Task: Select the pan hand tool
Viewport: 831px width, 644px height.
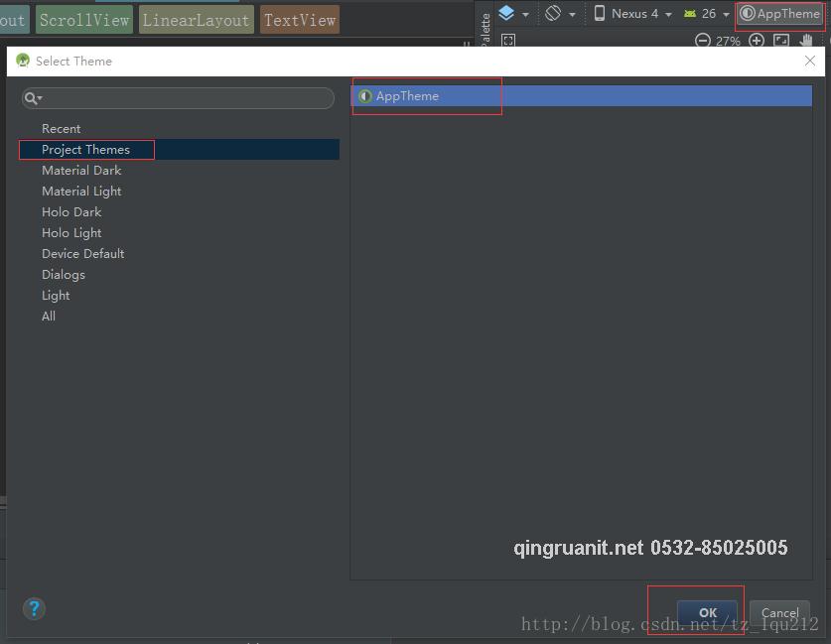Action: (x=807, y=41)
